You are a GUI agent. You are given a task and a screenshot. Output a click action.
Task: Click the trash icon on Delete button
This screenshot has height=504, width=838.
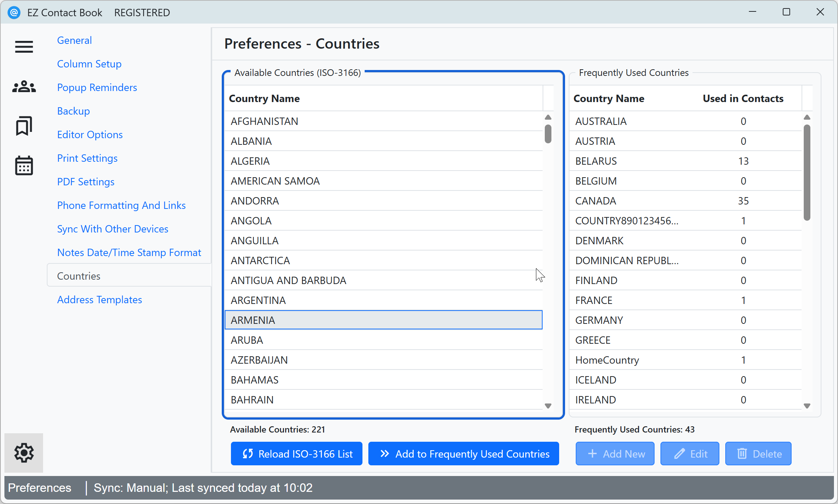(741, 454)
